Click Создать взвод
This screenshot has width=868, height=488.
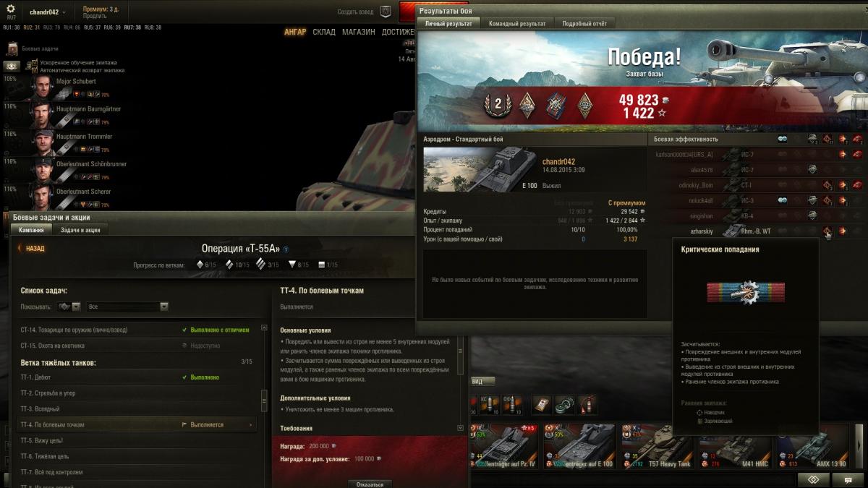(x=356, y=12)
